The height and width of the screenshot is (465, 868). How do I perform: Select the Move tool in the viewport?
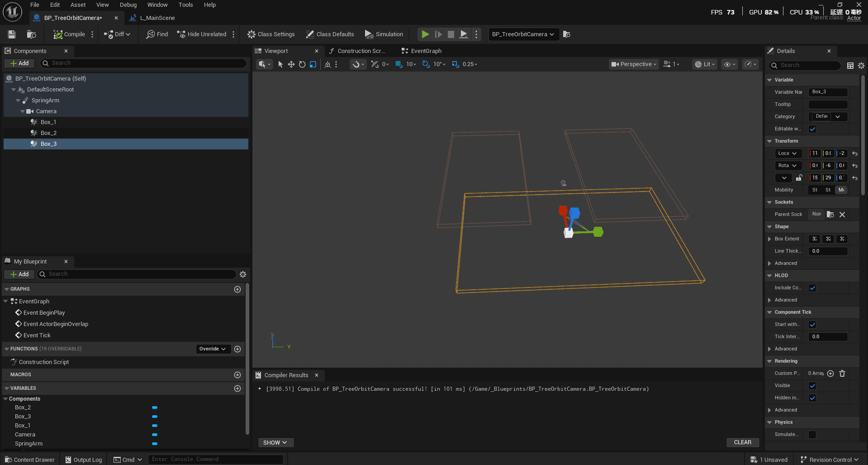point(291,64)
